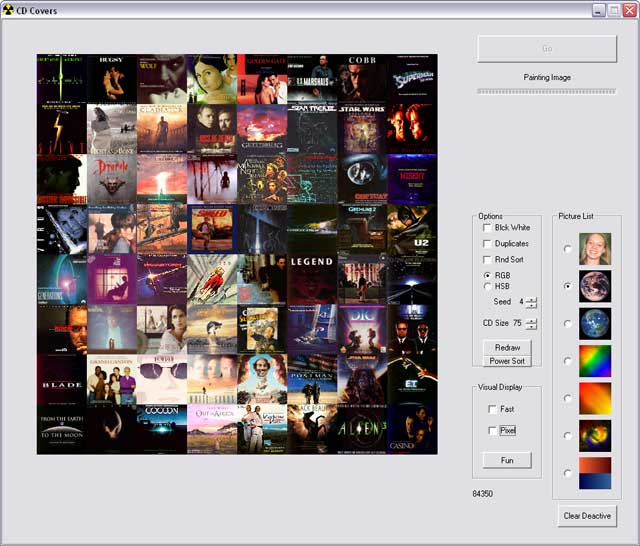
Task: Choose the radio button beside the blue earth
Action: [567, 324]
